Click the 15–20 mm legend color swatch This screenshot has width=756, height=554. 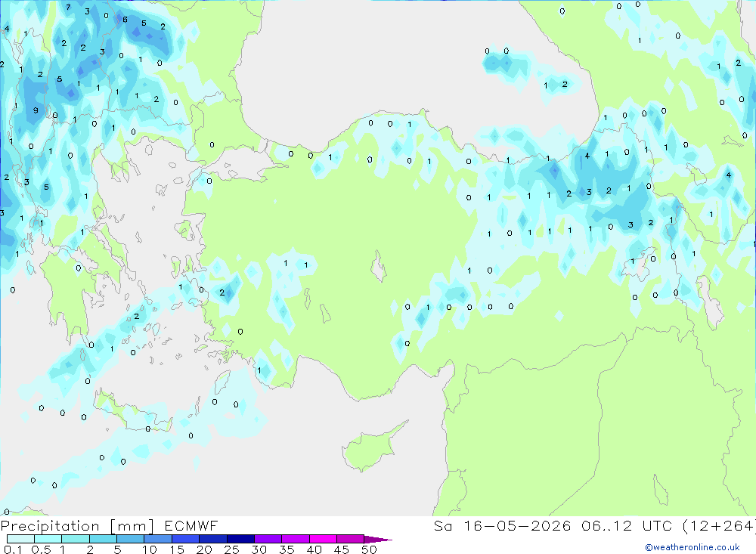[x=186, y=539]
